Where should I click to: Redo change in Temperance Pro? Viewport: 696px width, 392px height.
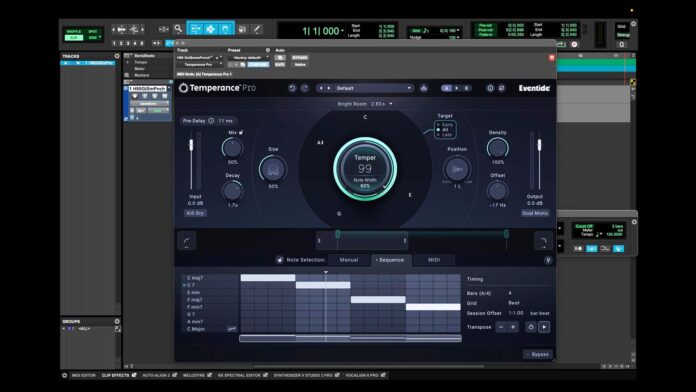[304, 88]
